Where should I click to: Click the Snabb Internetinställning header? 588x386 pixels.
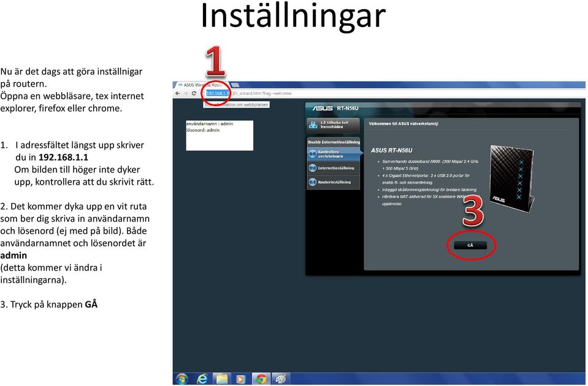tap(334, 142)
